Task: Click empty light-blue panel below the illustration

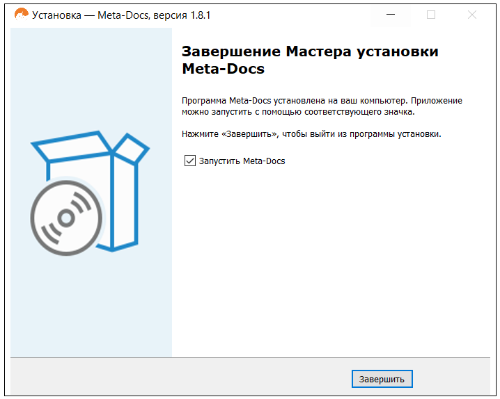Action: point(91,307)
